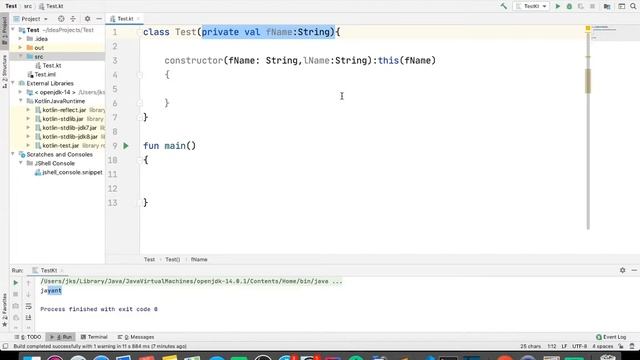Select Test.iml in the project tree
The height and width of the screenshot is (360, 640).
[x=41, y=74]
